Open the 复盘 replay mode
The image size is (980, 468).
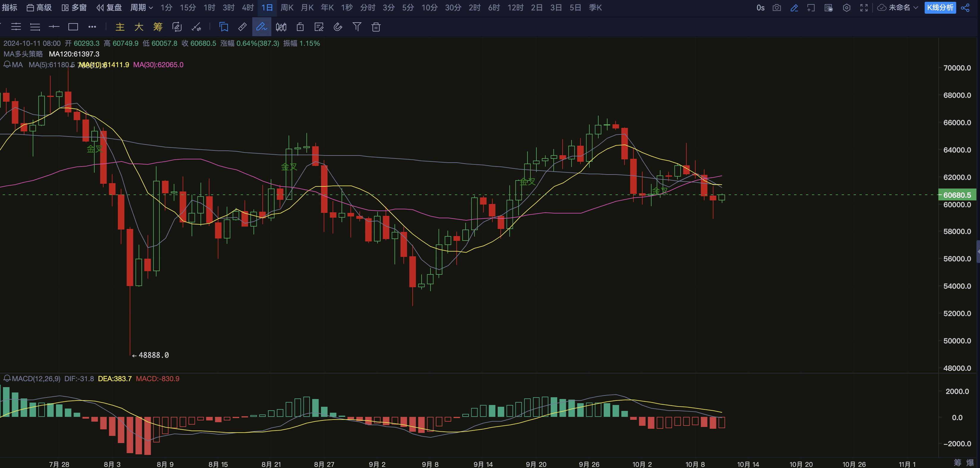click(109, 8)
